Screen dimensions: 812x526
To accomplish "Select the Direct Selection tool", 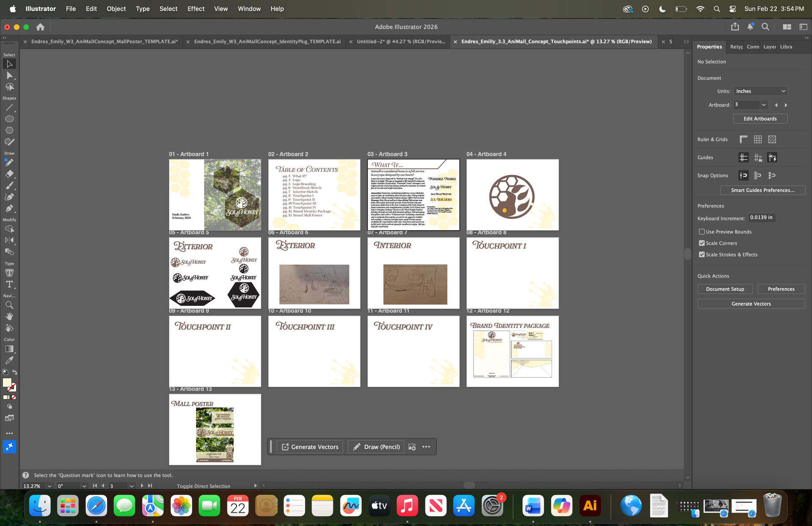I will [x=9, y=76].
